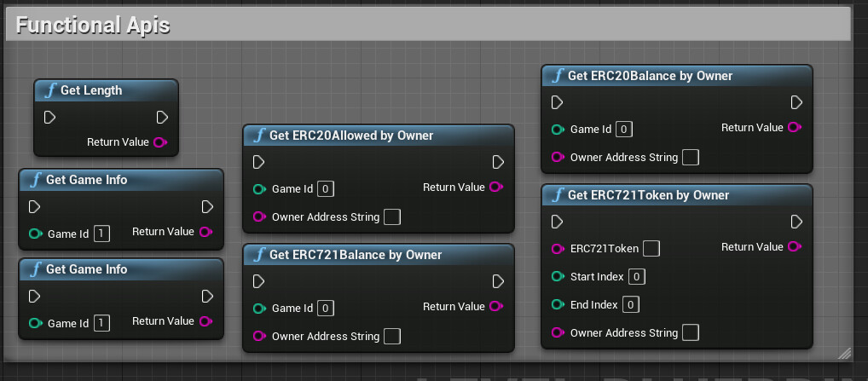Click Get Length's Return Value output pin
Image resolution: width=868 pixels, height=381 pixels.
coord(160,142)
